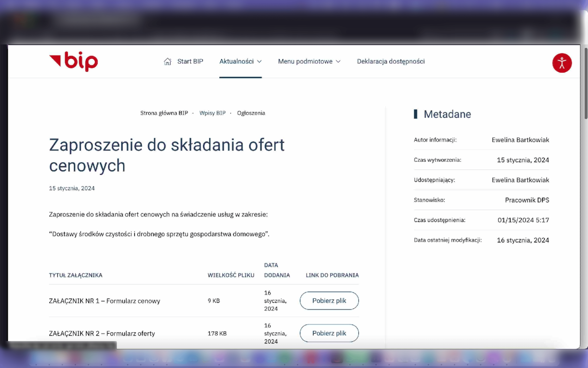
Task: Click the LINK DO POBRANIA column header
Action: coord(332,275)
